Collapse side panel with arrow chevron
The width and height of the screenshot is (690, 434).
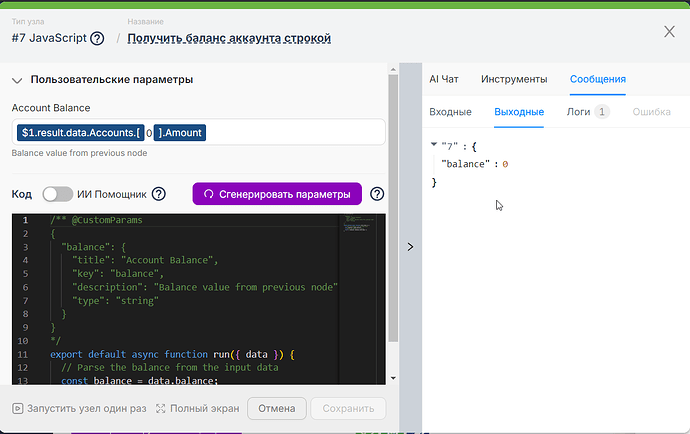(410, 247)
